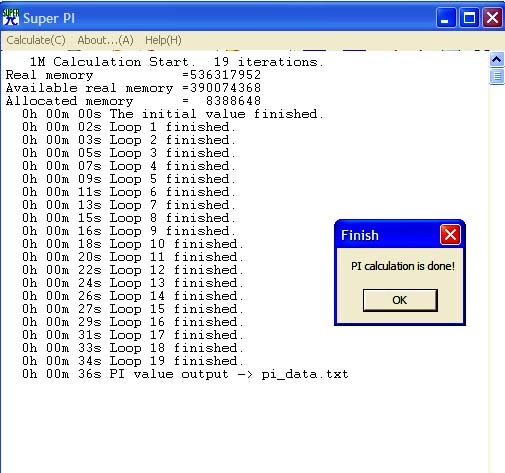The image size is (505, 473).
Task: Maximize the Super PI window
Action: 469,18
